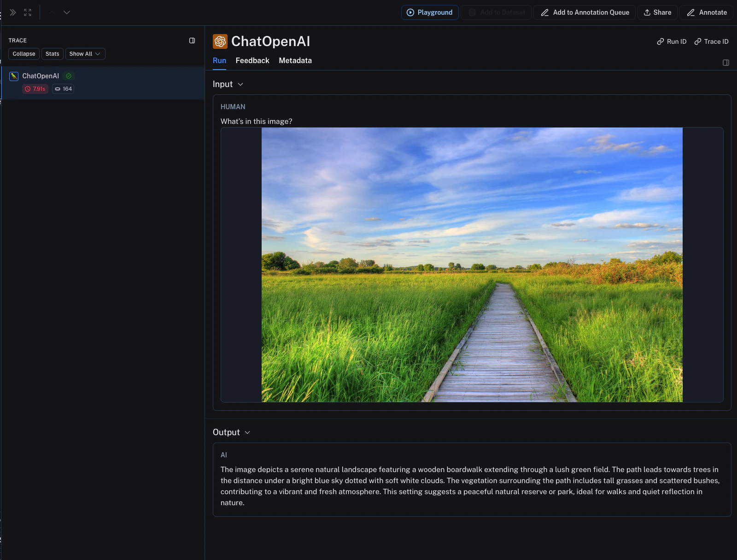Image resolution: width=737 pixels, height=560 pixels.
Task: Collapse the Input section
Action: [x=228, y=84]
